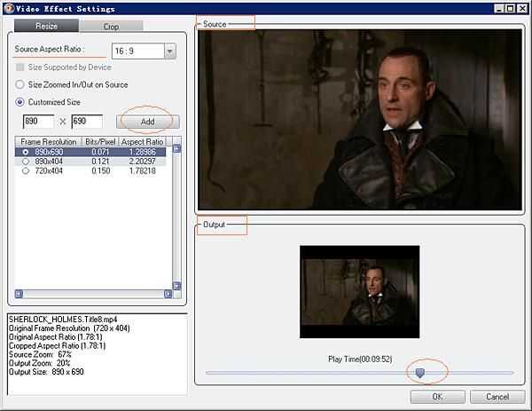The image size is (532, 411).
Task: Click the width field showing 890
Action: tap(38, 122)
